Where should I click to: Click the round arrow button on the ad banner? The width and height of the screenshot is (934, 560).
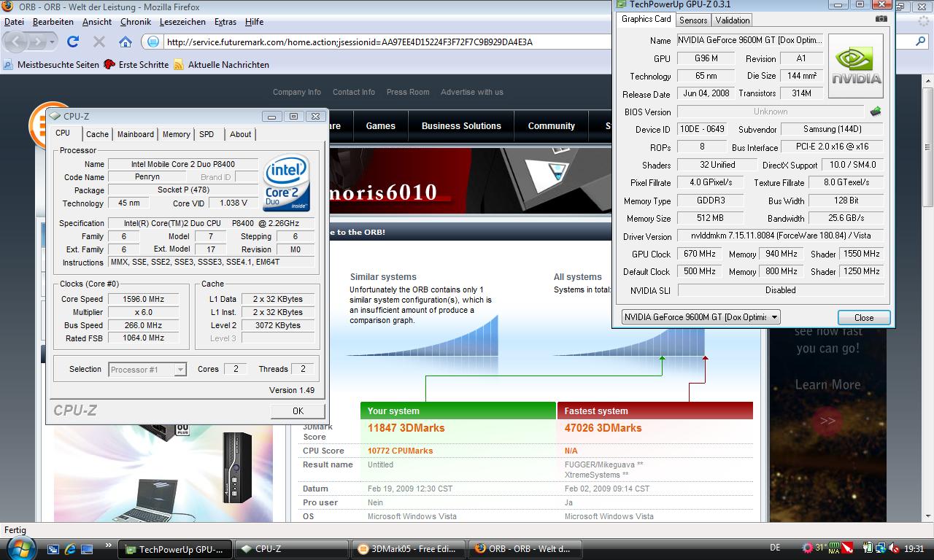[x=827, y=421]
